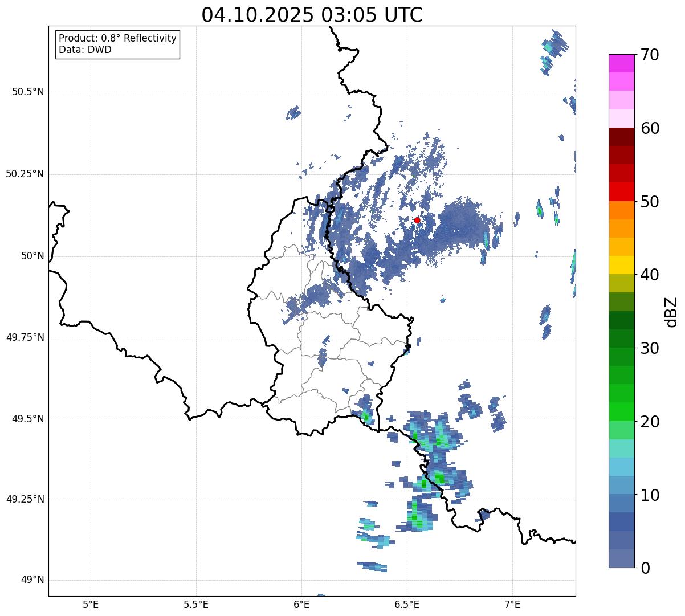This screenshot has width=685, height=616.
Task: Pick the yellow colorbar swatch at 40
Action: pos(621,265)
